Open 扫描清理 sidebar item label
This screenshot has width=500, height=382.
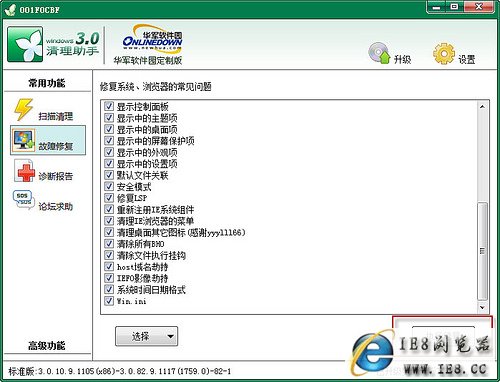tap(56, 116)
